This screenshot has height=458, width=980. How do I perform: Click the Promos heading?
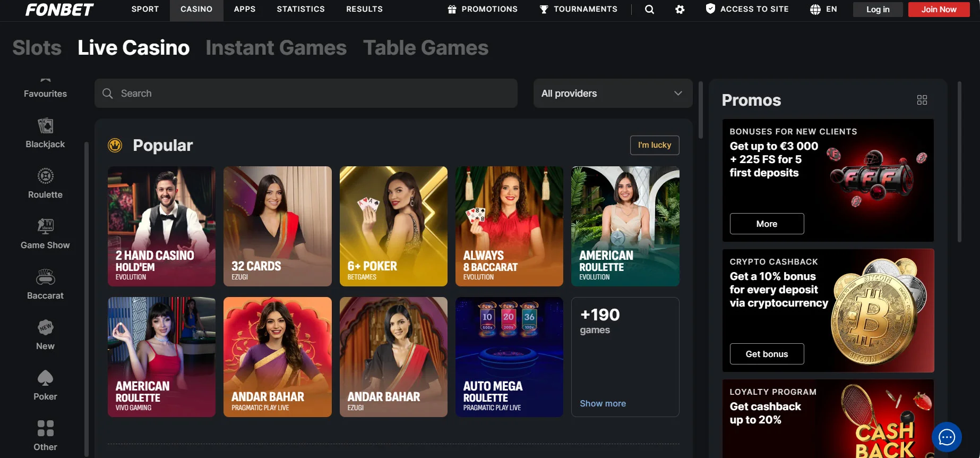point(751,100)
